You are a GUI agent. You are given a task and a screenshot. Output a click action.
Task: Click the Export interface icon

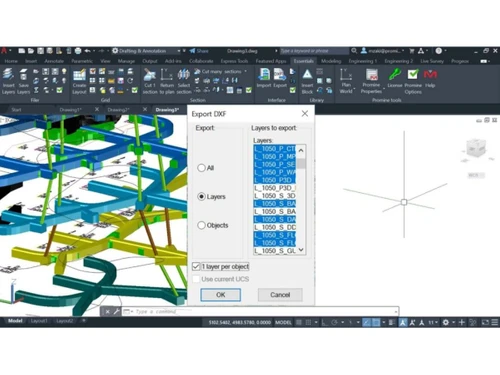point(280,78)
